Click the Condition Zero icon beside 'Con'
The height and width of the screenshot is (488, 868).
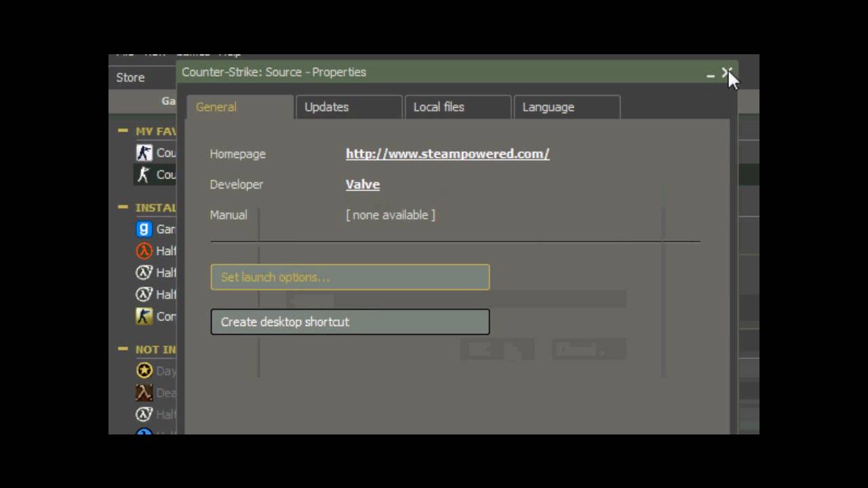[x=144, y=316]
